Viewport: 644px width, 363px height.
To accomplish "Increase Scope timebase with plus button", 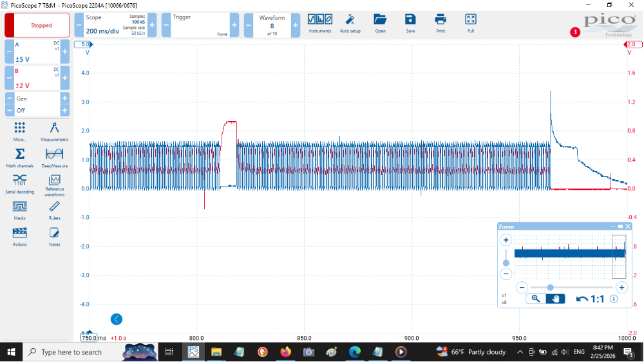I will pos(153,25).
